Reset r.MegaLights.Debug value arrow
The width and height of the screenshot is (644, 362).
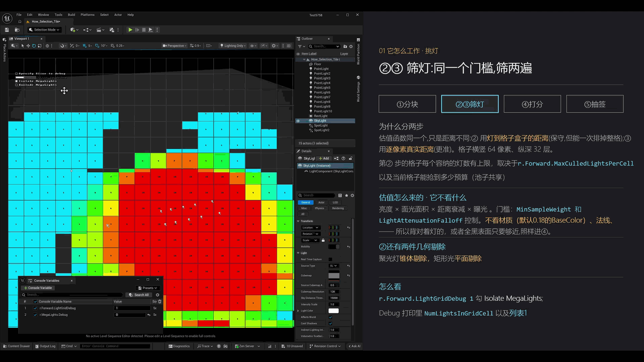[149, 315]
